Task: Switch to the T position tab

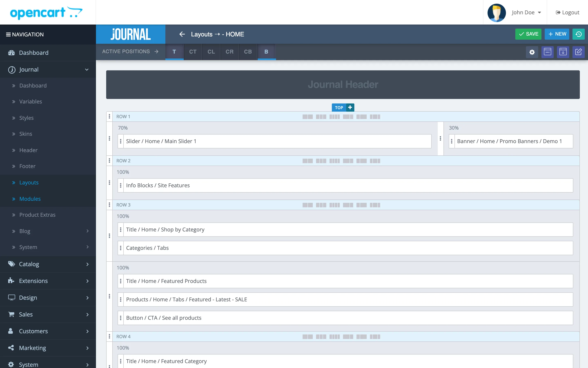Action: click(174, 52)
